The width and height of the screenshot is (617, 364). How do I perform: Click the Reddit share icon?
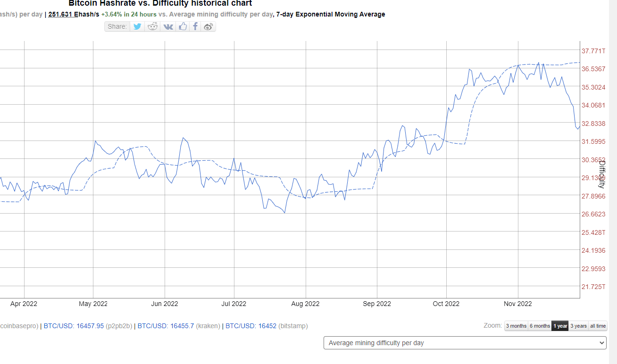click(x=153, y=26)
